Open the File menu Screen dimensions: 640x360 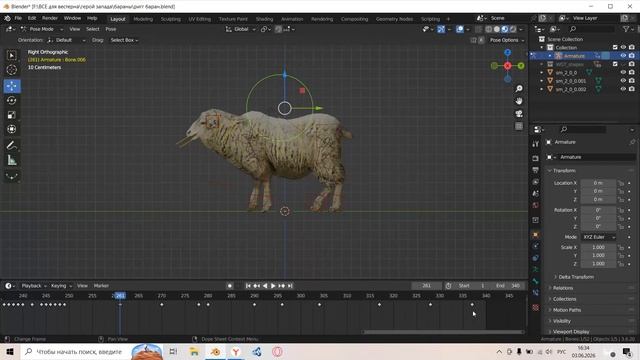pos(18,18)
